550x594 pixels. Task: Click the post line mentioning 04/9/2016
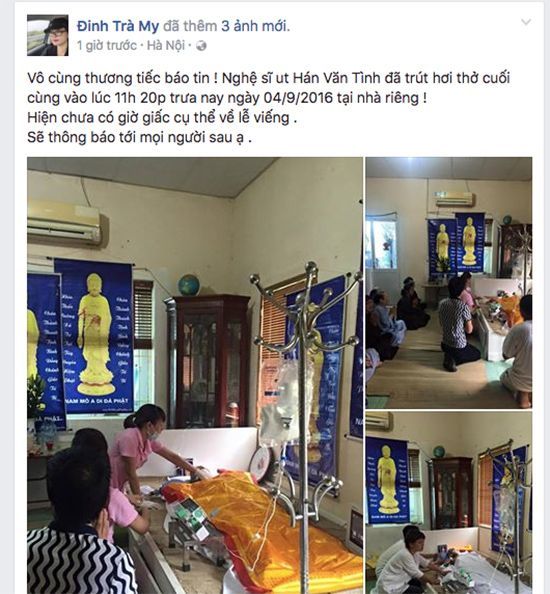227,98
